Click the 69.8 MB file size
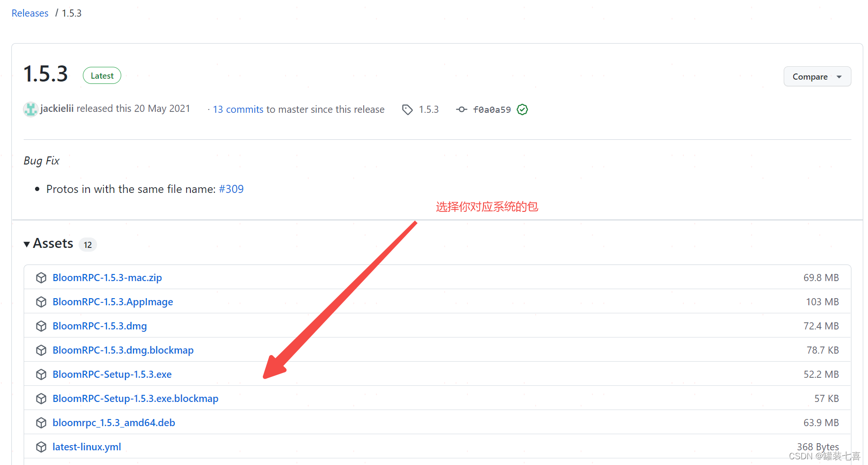This screenshot has width=868, height=465. point(821,278)
